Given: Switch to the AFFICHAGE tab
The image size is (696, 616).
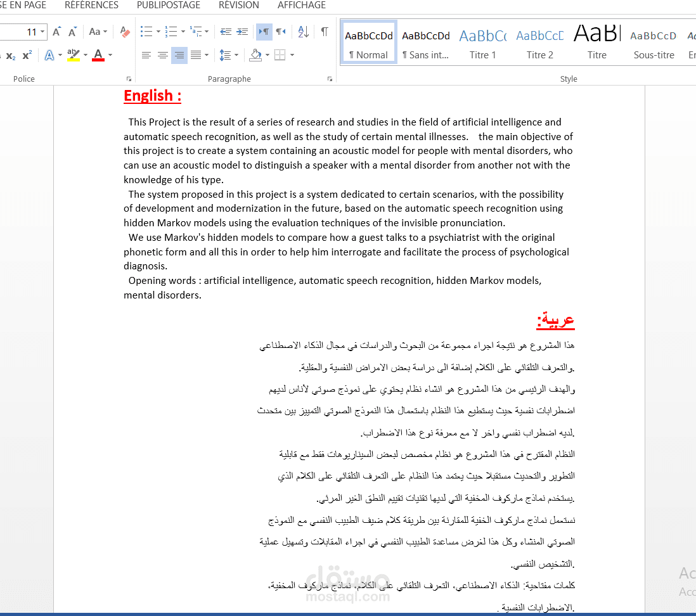Looking at the screenshot, I should (x=301, y=5).
